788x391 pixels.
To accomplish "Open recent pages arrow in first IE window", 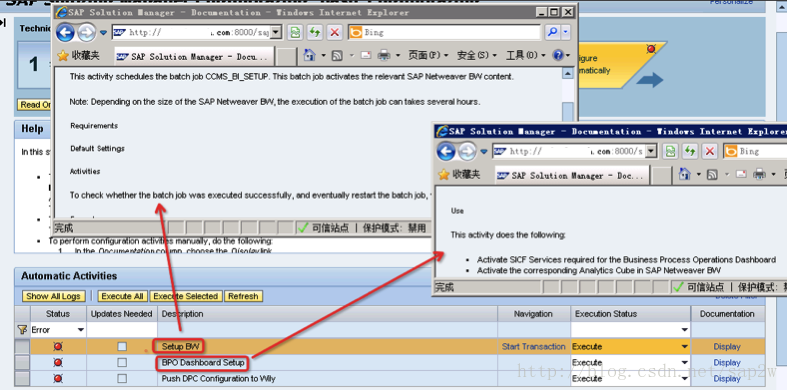I will click(104, 33).
